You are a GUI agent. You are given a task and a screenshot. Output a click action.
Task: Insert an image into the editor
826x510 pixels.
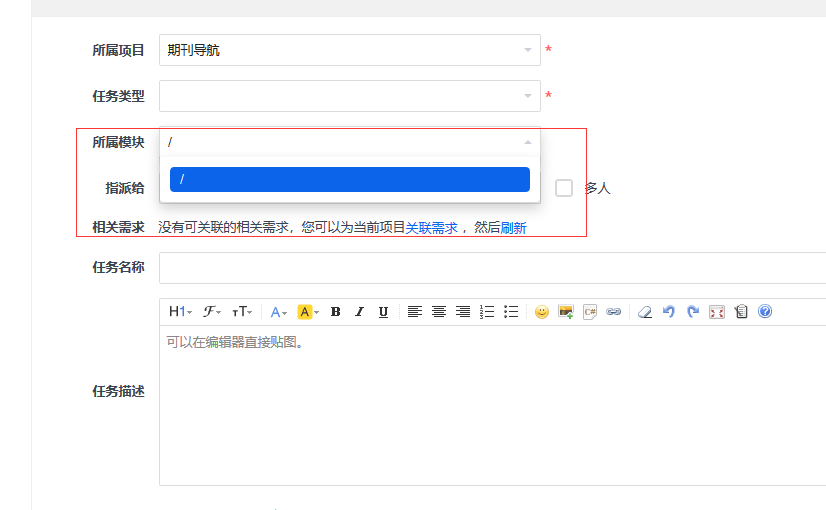[x=566, y=312]
